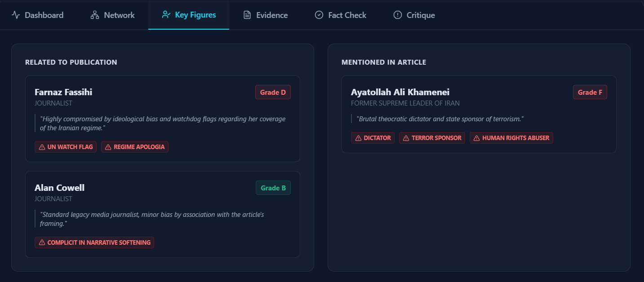
Task: Click the Critique exclamation circle icon
Action: [x=397, y=15]
